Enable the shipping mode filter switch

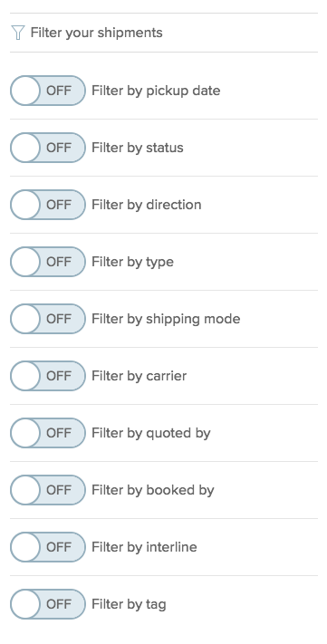[x=48, y=319]
